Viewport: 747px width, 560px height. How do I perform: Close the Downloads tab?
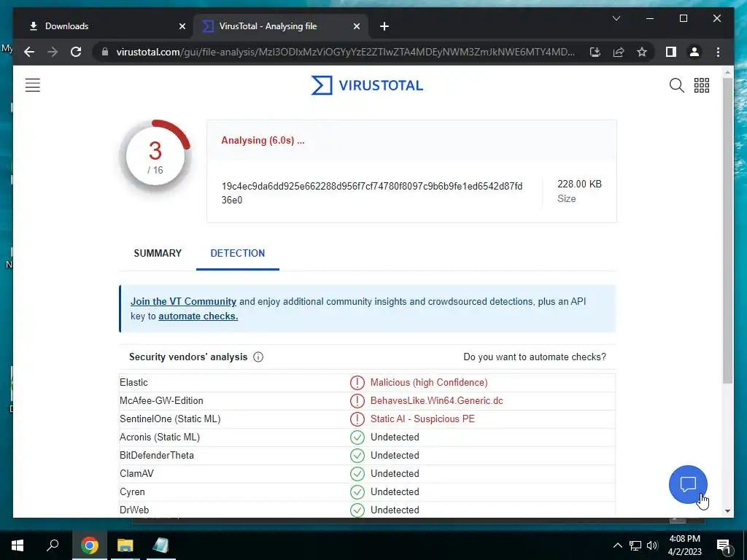182,26
